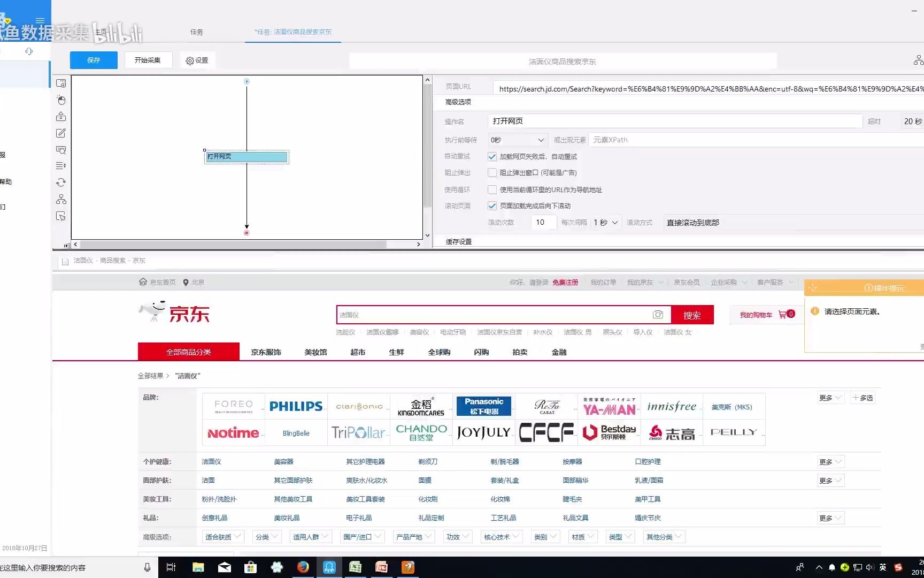Click the +多选 button in brands
Viewport: 924px width, 578px height.
tap(863, 398)
